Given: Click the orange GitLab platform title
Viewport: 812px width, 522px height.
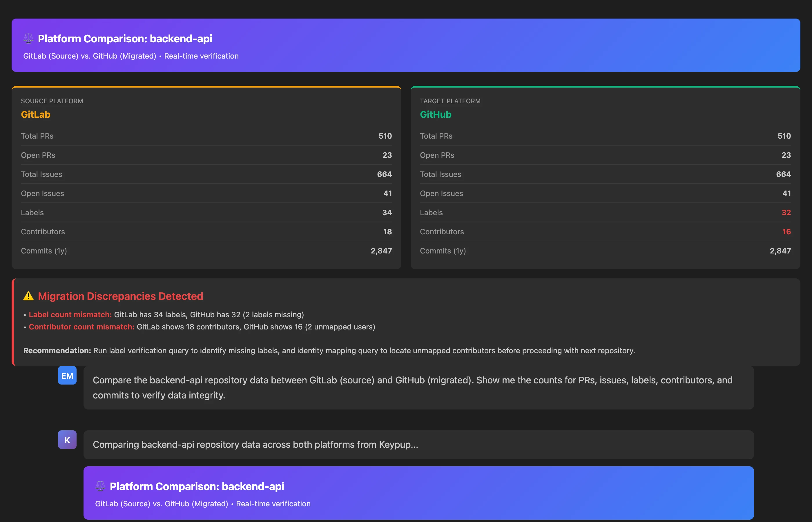Looking at the screenshot, I should (x=36, y=115).
